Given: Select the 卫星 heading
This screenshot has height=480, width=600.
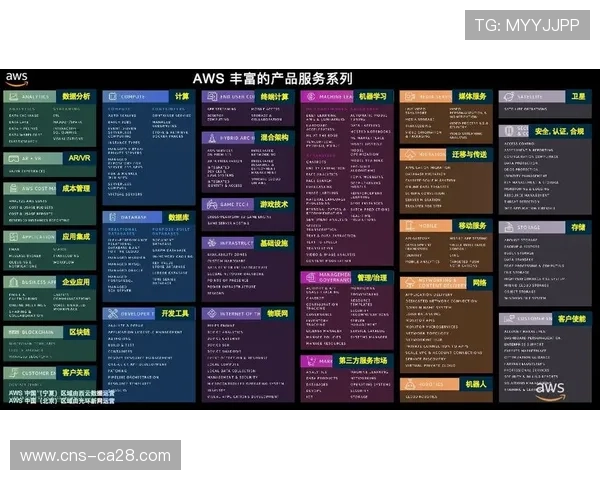Looking at the screenshot, I should [578, 96].
